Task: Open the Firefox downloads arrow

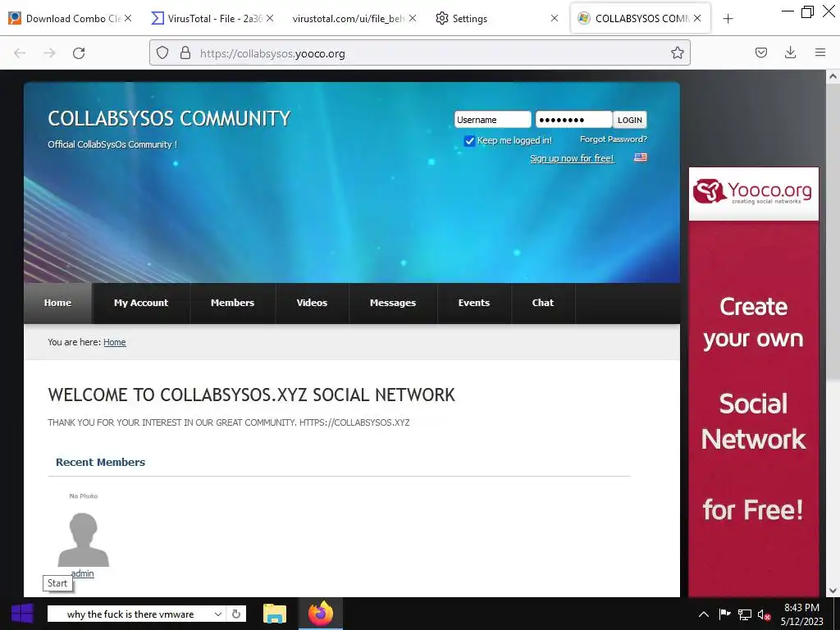Action: click(x=790, y=52)
